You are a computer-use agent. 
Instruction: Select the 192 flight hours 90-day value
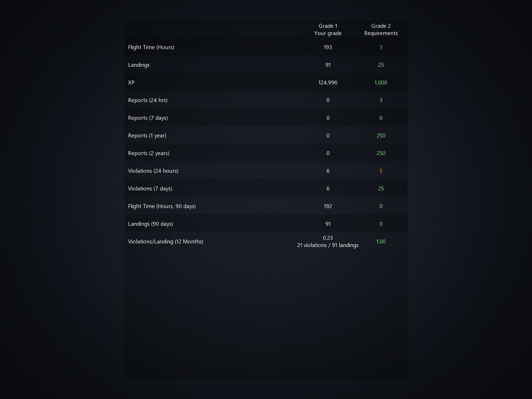tap(328, 206)
